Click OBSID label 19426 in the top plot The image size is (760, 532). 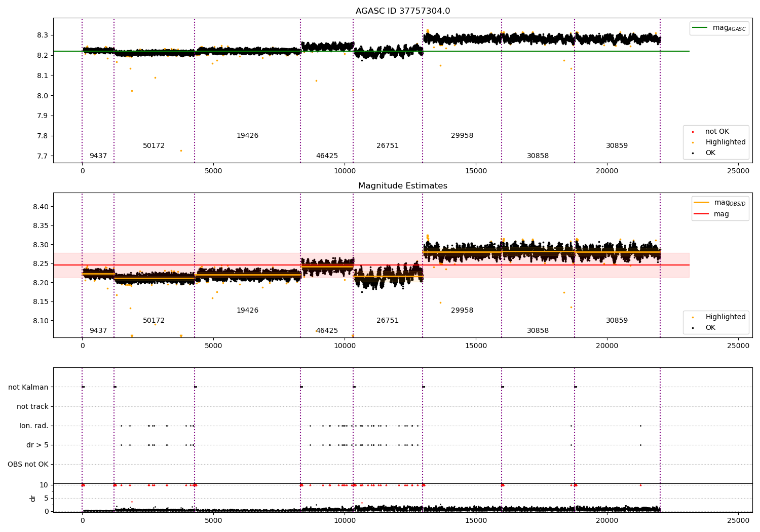[247, 136]
